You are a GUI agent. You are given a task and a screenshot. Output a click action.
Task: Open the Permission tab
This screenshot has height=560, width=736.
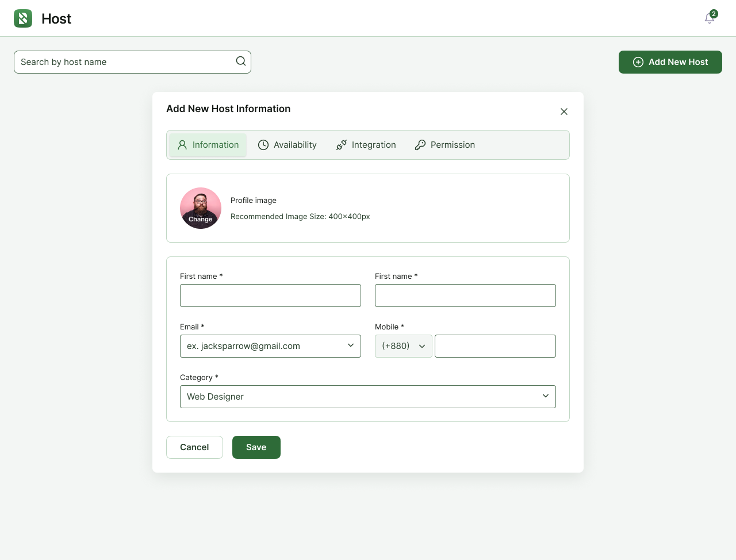[445, 145]
